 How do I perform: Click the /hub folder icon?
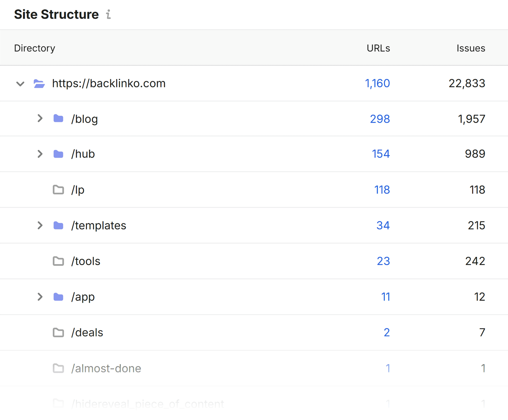point(58,154)
